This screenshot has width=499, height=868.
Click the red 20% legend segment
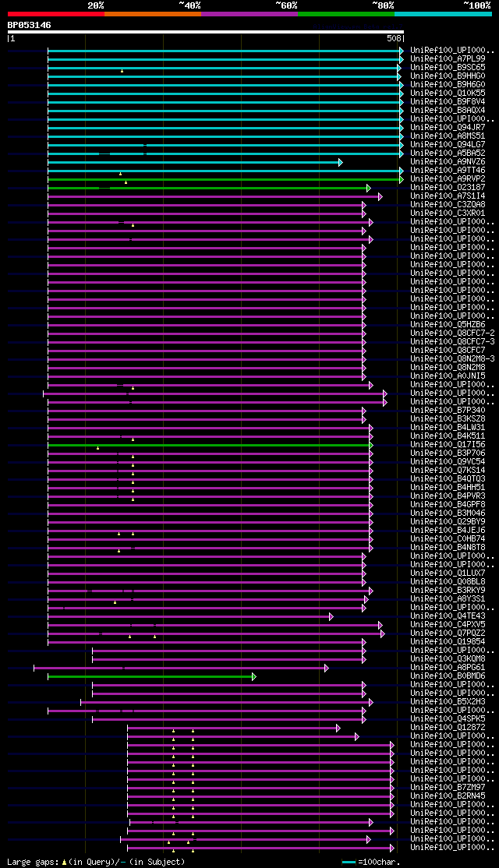(x=56, y=14)
